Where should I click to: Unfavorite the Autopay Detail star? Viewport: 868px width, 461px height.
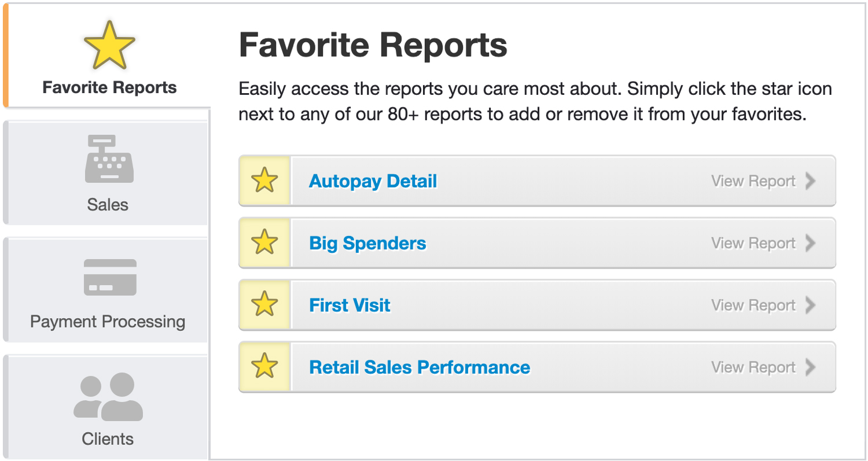(x=264, y=181)
